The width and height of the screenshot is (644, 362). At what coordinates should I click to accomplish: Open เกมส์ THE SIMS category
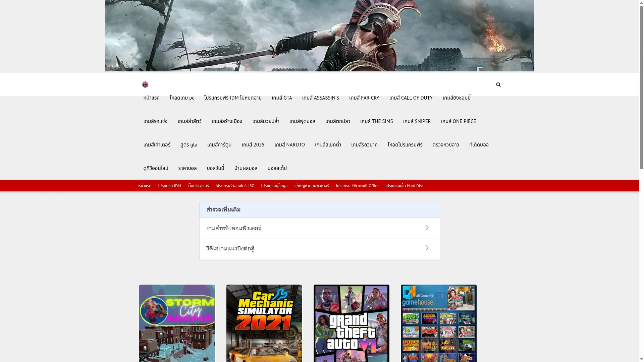point(376,121)
